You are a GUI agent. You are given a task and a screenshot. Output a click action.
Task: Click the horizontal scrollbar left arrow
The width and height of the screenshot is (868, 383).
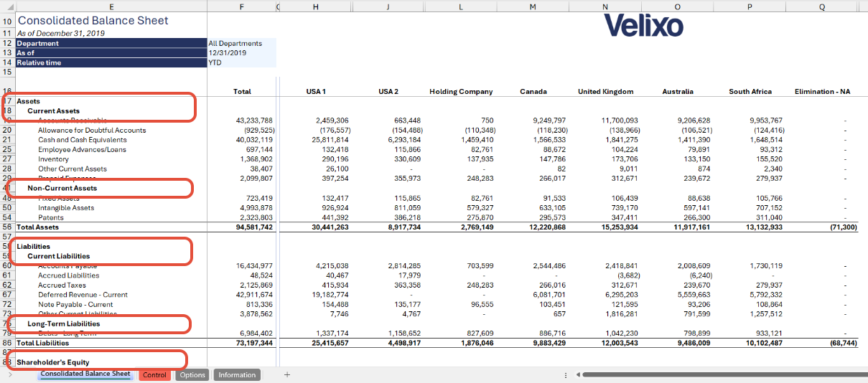577,374
